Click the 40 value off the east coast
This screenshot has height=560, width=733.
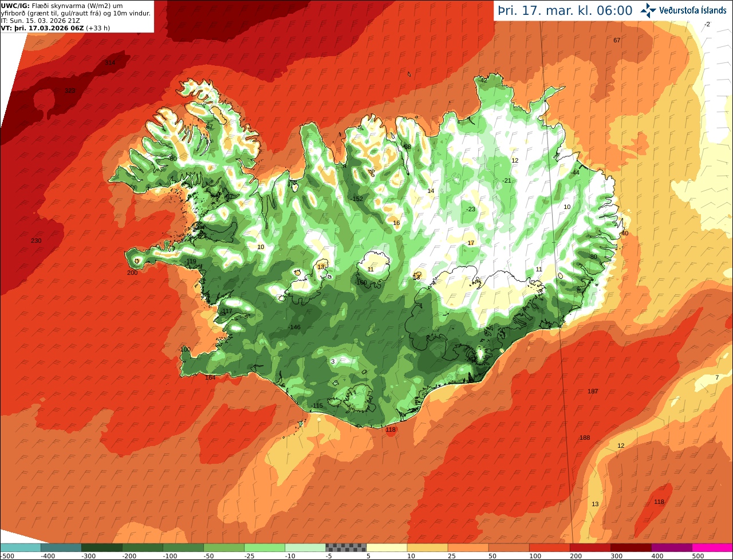625,233
